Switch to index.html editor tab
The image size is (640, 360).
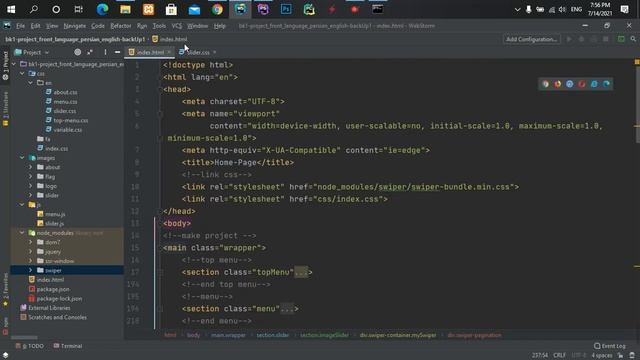click(x=150, y=52)
